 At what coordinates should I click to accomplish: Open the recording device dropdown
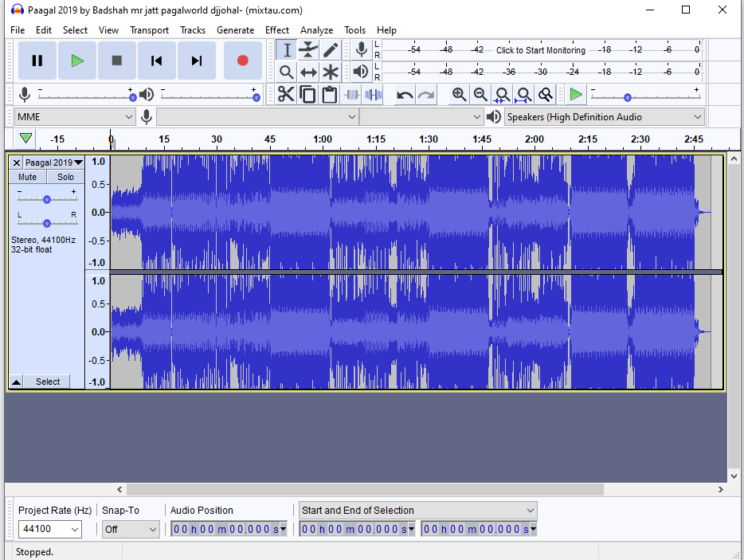coord(256,117)
